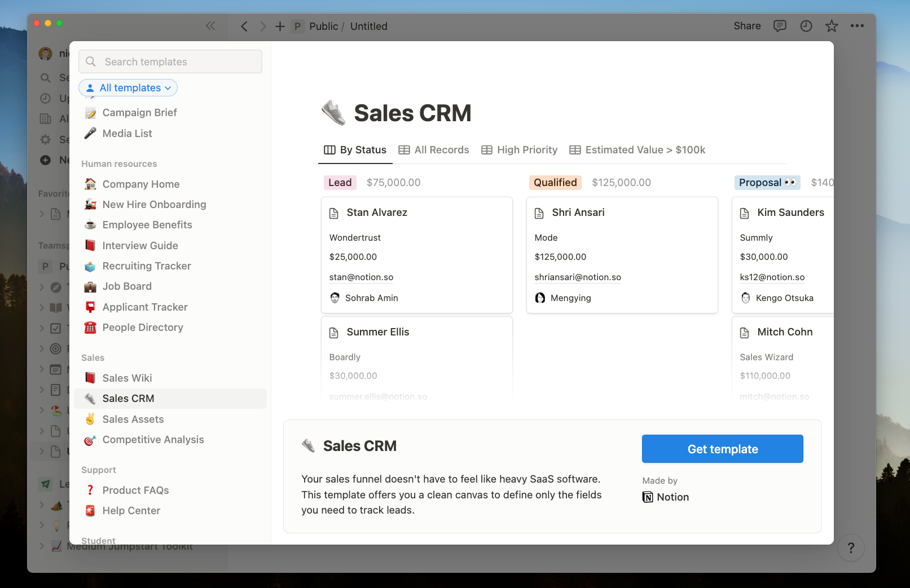Click the microphone icon beside Media List

click(90, 133)
